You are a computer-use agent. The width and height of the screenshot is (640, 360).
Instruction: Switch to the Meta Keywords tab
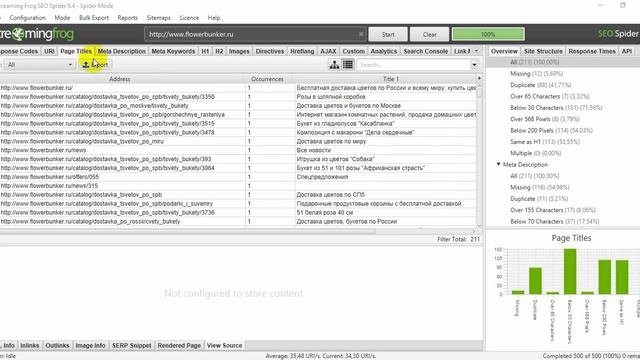(x=173, y=51)
